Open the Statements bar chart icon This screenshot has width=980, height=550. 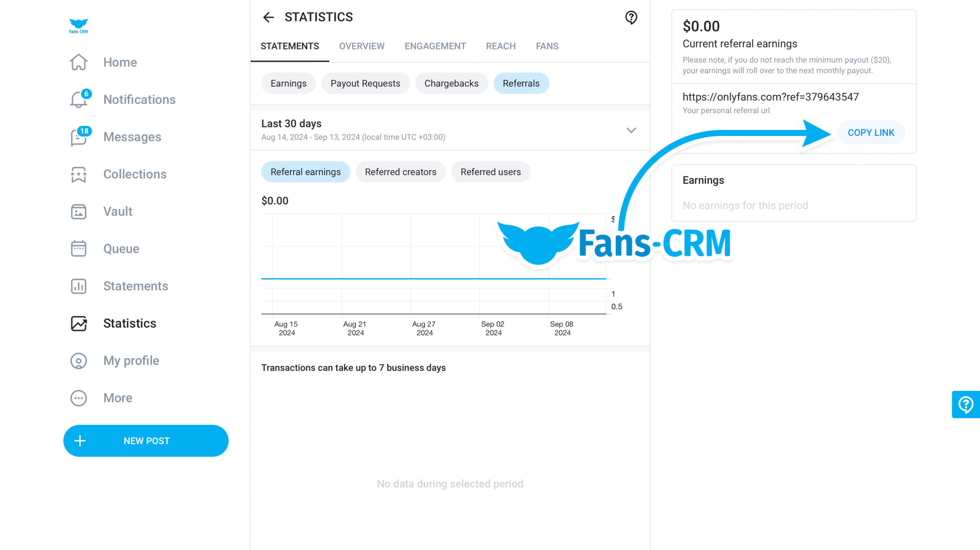point(78,286)
